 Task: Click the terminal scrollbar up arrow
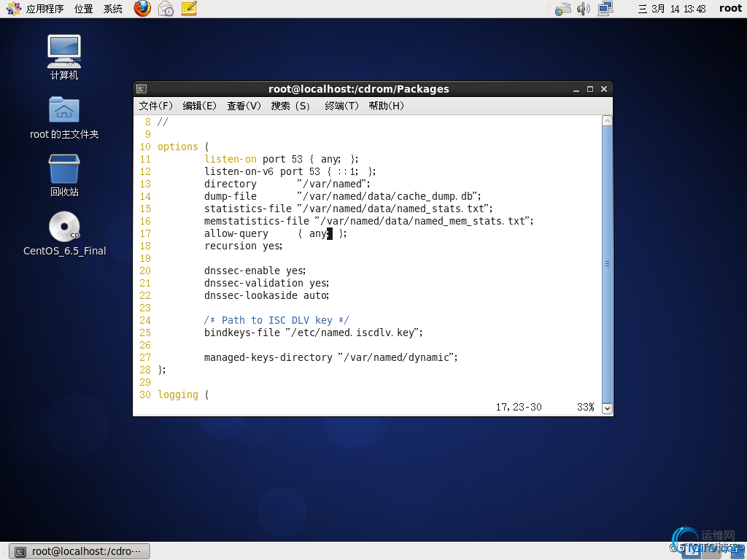607,121
